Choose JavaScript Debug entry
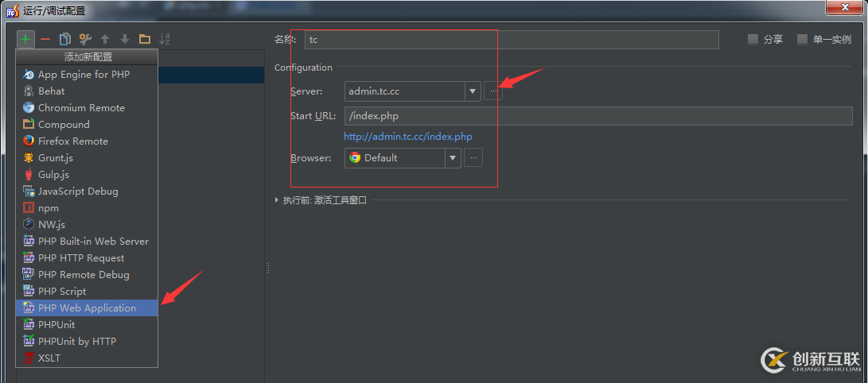Image resolution: width=868 pixels, height=383 pixels. 87,191
